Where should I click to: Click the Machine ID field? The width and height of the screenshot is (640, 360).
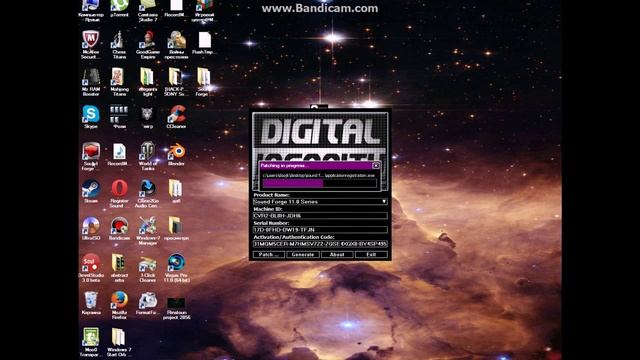click(320, 216)
